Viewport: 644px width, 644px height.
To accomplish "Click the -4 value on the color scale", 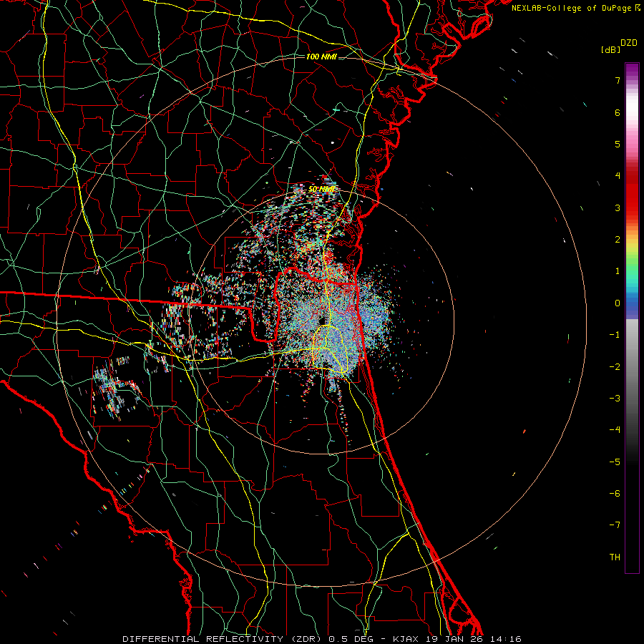I will tap(615, 430).
